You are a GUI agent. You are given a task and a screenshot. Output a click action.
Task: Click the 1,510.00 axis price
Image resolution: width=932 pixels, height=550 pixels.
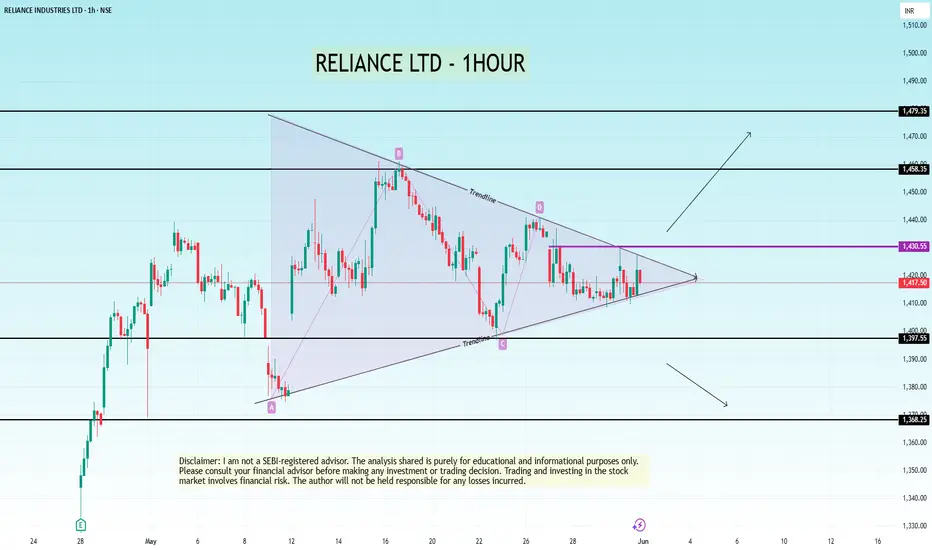tap(914, 26)
